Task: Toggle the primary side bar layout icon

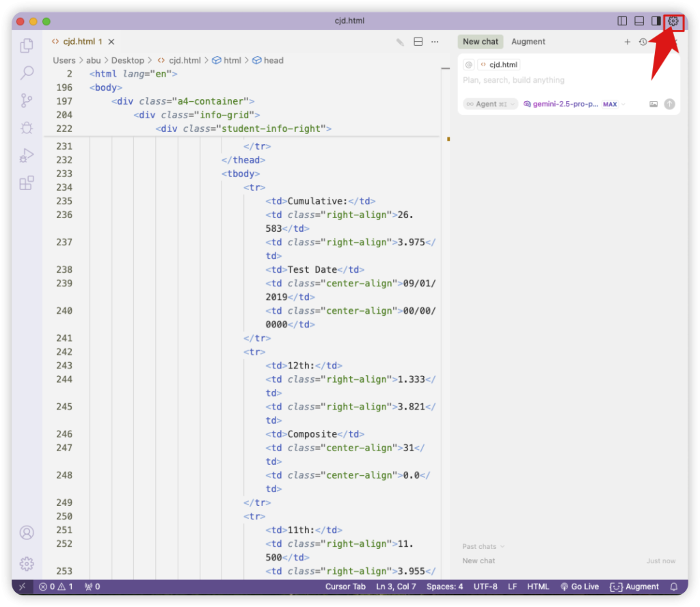Action: (622, 21)
